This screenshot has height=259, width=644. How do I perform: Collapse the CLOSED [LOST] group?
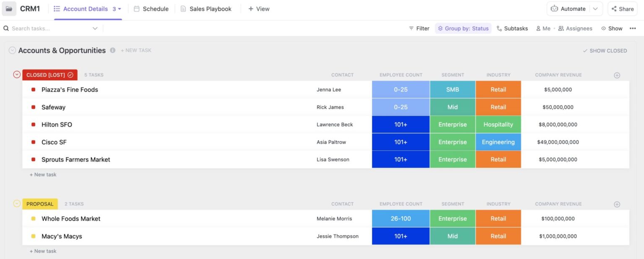pos(17,74)
